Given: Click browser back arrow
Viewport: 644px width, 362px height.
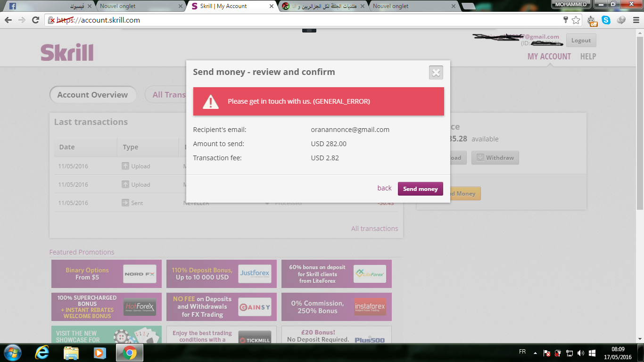Looking at the screenshot, I should [x=8, y=20].
